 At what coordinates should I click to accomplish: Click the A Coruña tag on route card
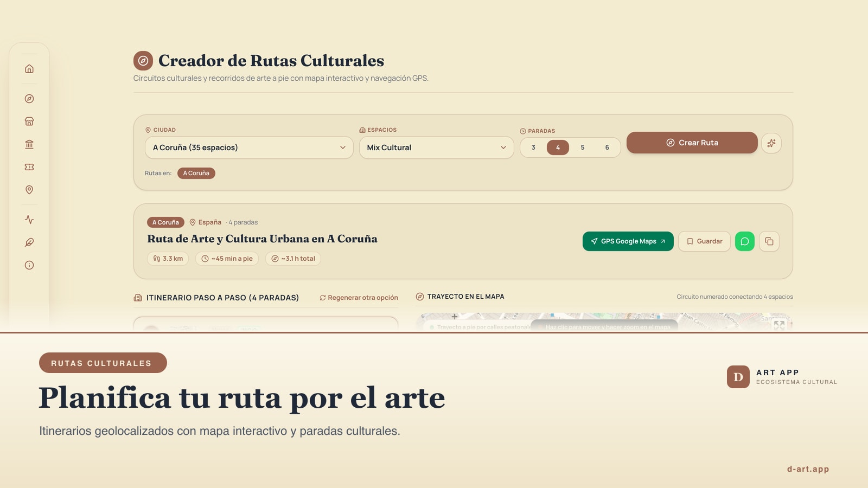pyautogui.click(x=165, y=222)
